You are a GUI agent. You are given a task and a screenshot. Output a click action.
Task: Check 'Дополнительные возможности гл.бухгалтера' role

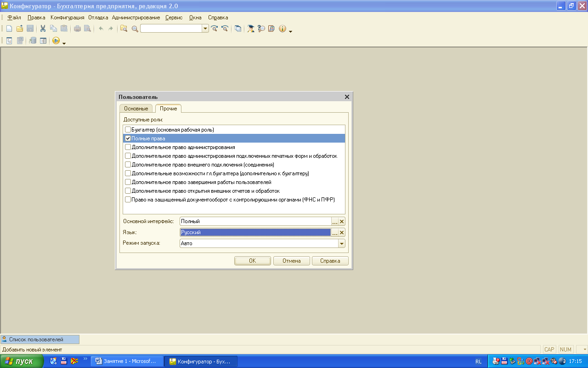pos(128,173)
